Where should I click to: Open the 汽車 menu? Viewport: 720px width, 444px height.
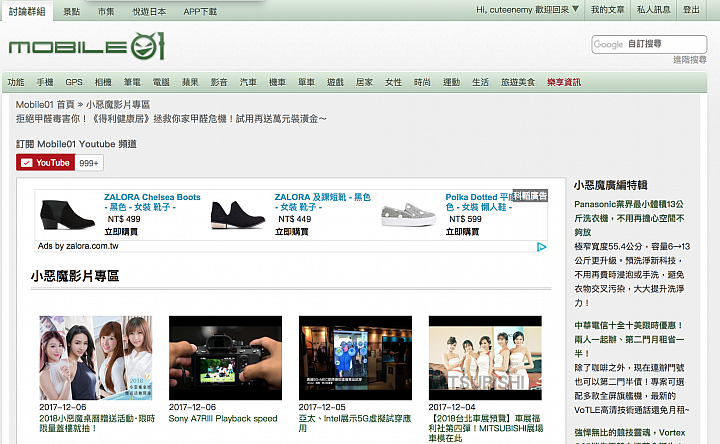[248, 82]
